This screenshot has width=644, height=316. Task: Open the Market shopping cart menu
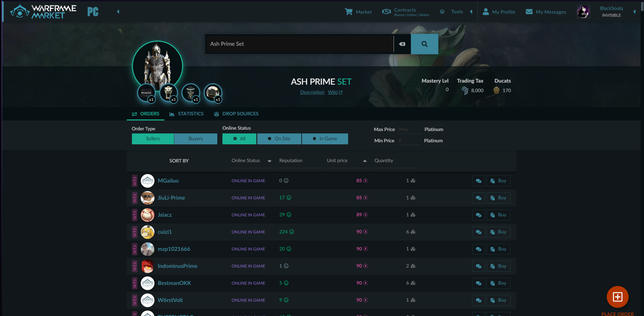click(358, 12)
